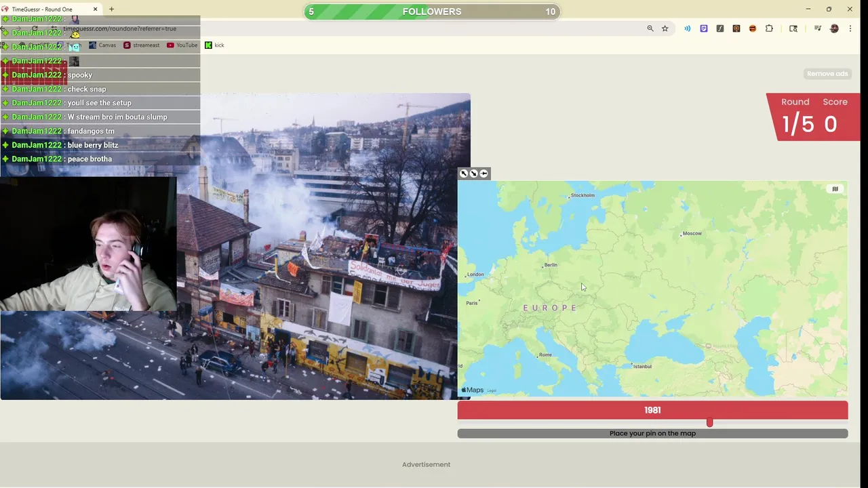868x488 pixels.
Task: Open the tab search icon
Action: click(x=793, y=28)
